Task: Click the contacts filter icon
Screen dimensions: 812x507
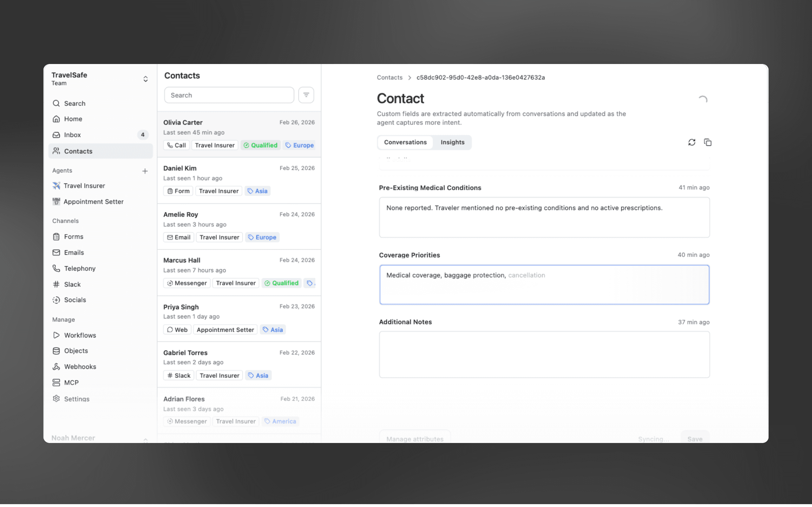Action: (306, 95)
